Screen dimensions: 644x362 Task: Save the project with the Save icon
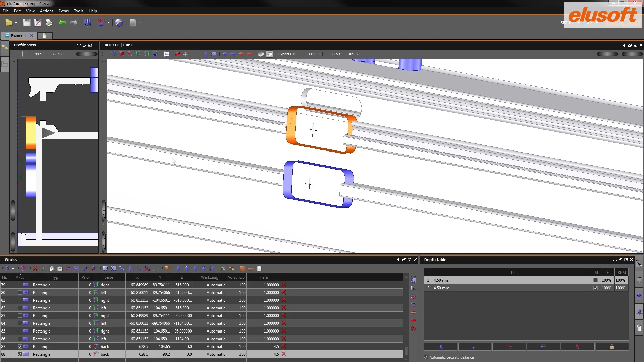click(x=27, y=22)
